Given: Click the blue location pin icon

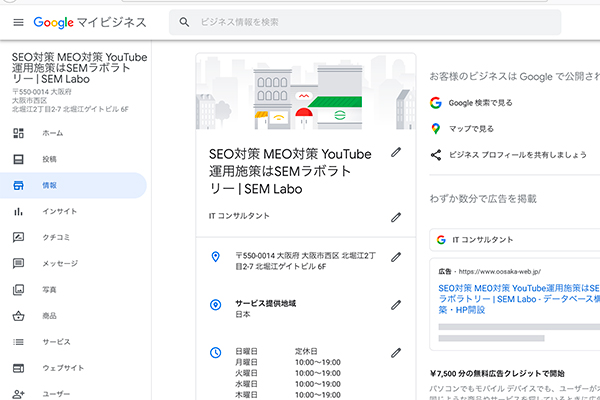Looking at the screenshot, I should (215, 256).
